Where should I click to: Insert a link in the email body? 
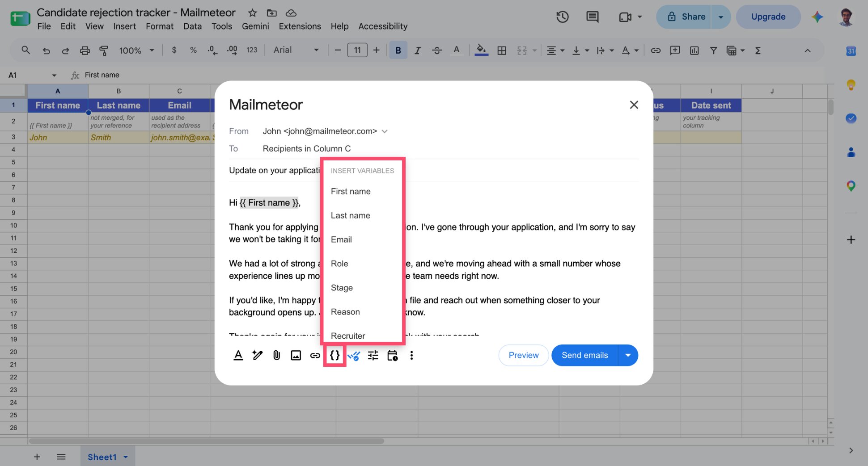pos(315,355)
